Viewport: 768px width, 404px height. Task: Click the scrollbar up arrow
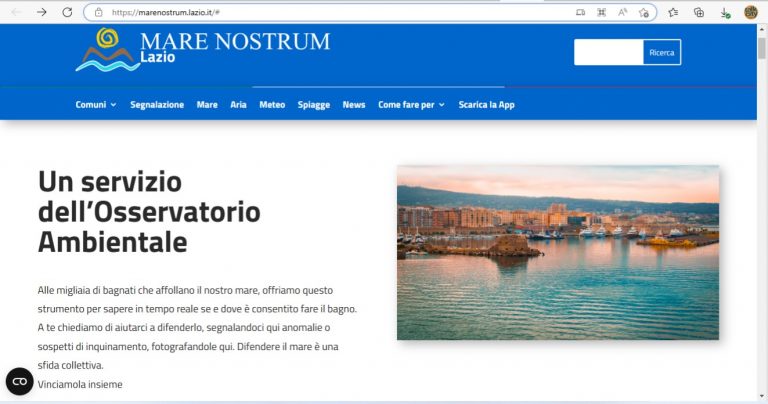click(x=762, y=29)
